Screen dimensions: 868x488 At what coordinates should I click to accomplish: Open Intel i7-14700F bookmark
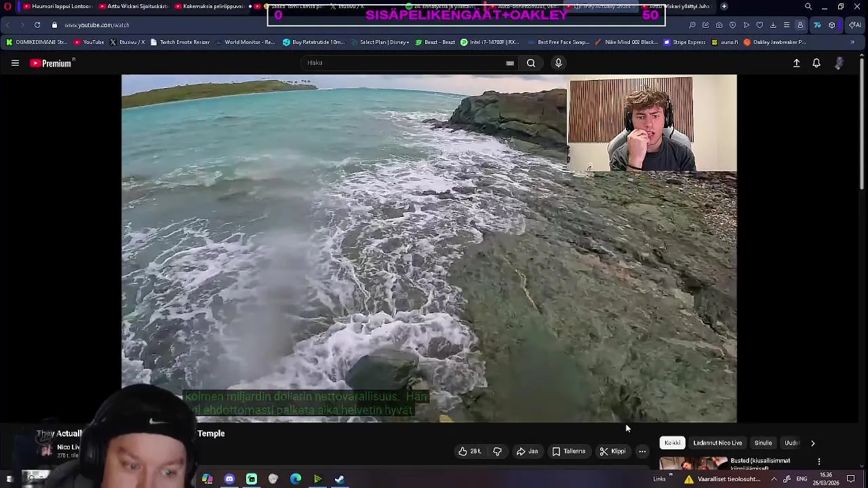[491, 42]
